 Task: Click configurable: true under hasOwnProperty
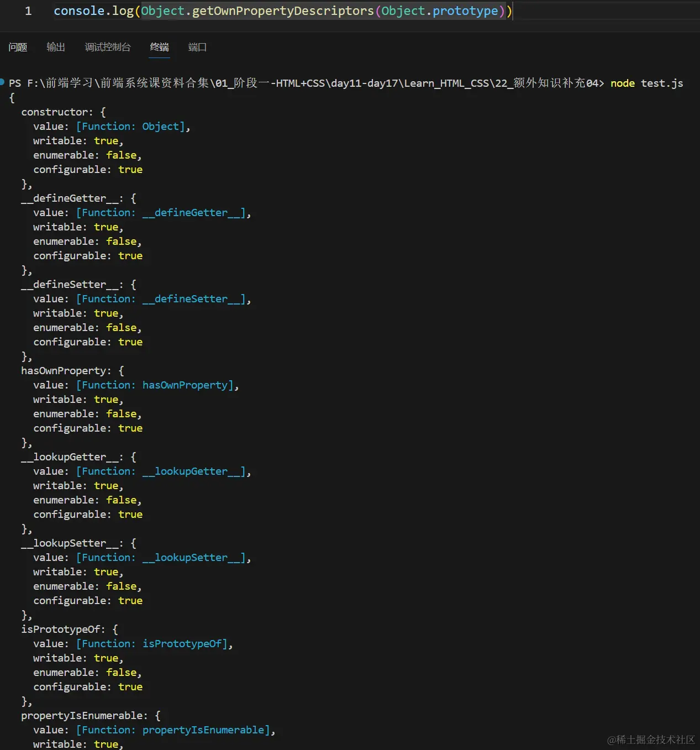[x=88, y=428]
